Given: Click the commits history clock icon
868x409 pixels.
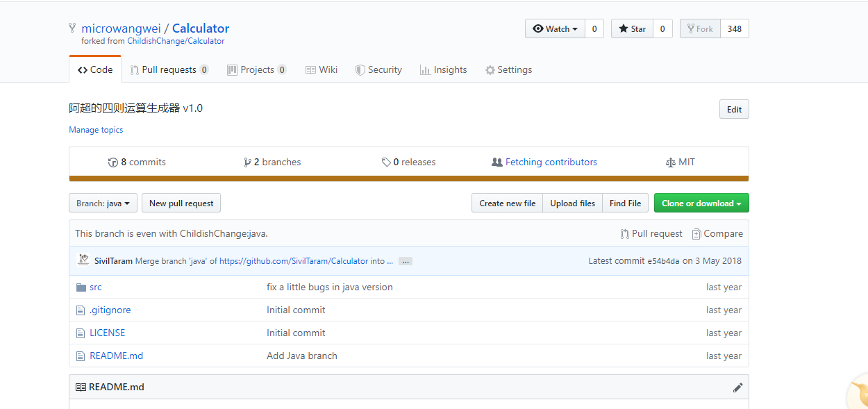Looking at the screenshot, I should [x=113, y=162].
